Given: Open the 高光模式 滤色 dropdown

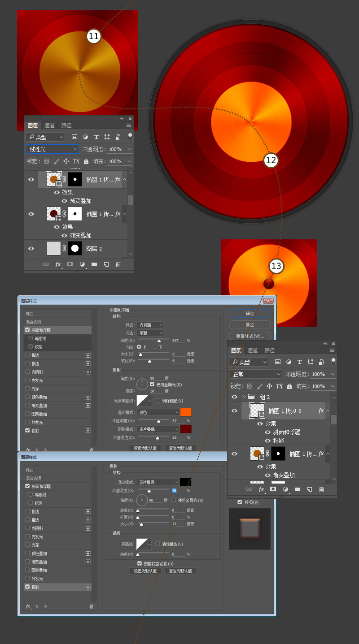Looking at the screenshot, I should click(158, 412).
